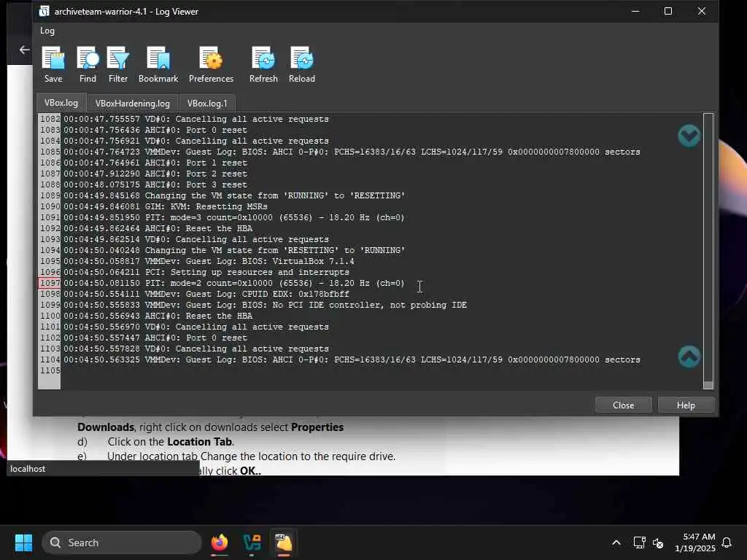Open the network status tray icon
The height and width of the screenshot is (560, 747).
pos(639,542)
